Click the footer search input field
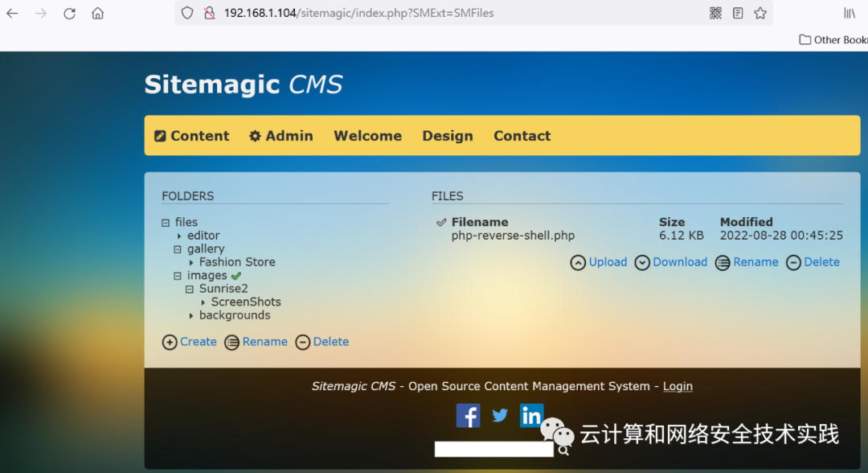 (493, 449)
